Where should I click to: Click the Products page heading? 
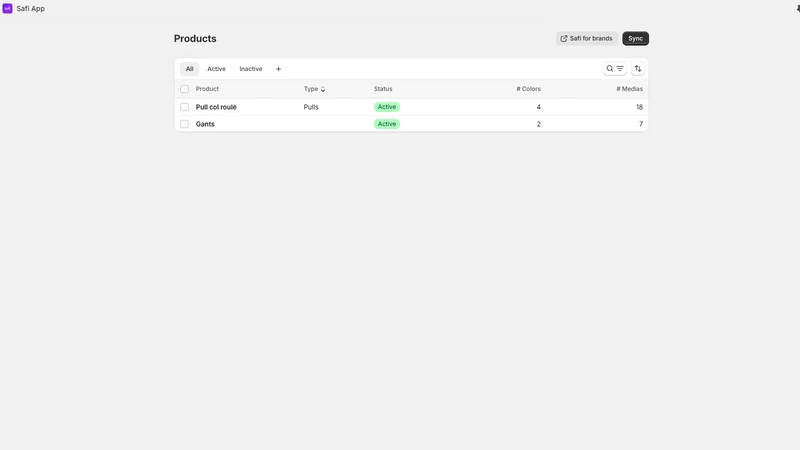click(x=195, y=39)
